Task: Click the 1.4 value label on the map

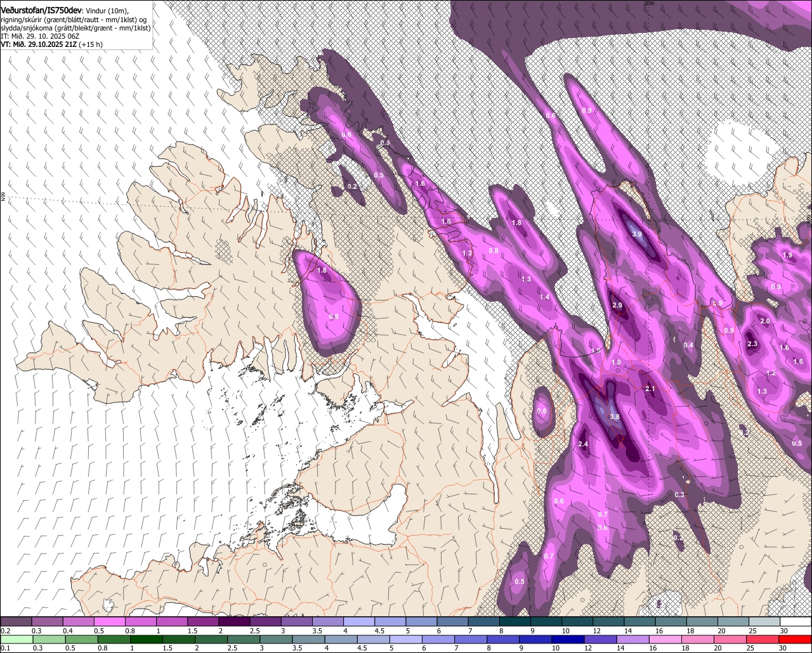Action: point(544,297)
